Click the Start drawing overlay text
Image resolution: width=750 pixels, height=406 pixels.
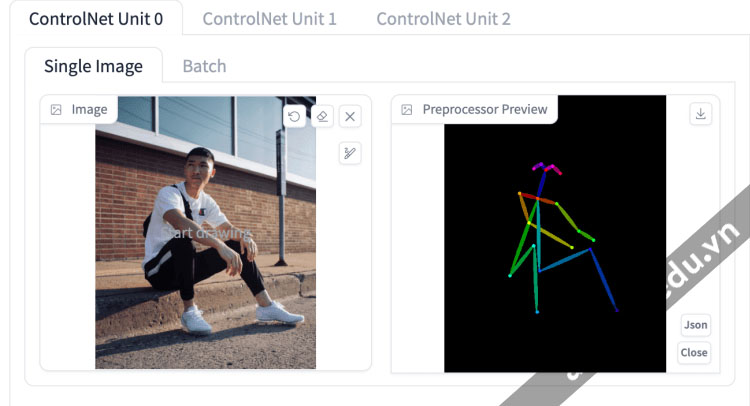tap(205, 233)
